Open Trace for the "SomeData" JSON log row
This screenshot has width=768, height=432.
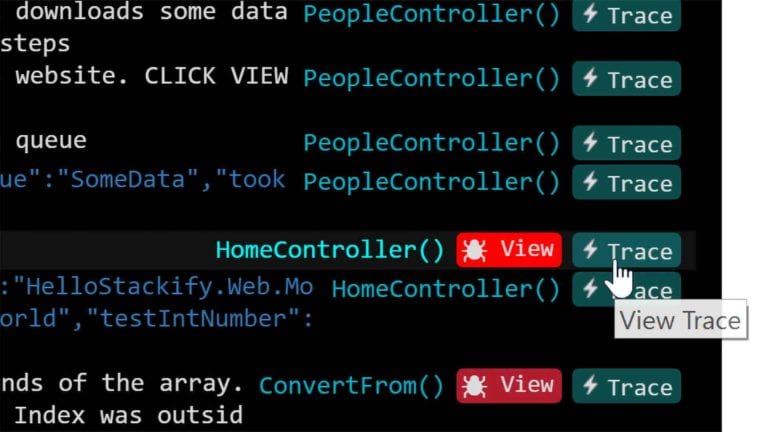coord(626,183)
